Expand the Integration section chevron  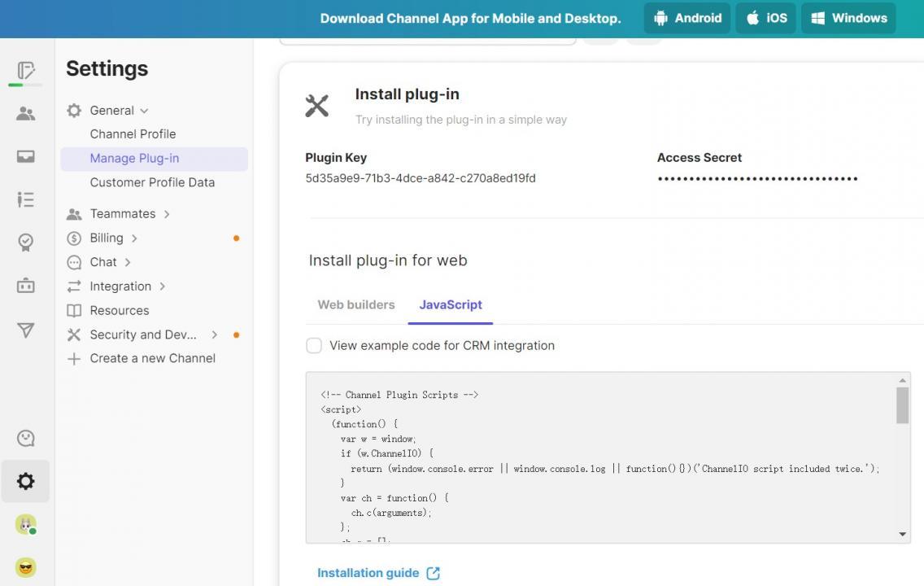point(162,286)
